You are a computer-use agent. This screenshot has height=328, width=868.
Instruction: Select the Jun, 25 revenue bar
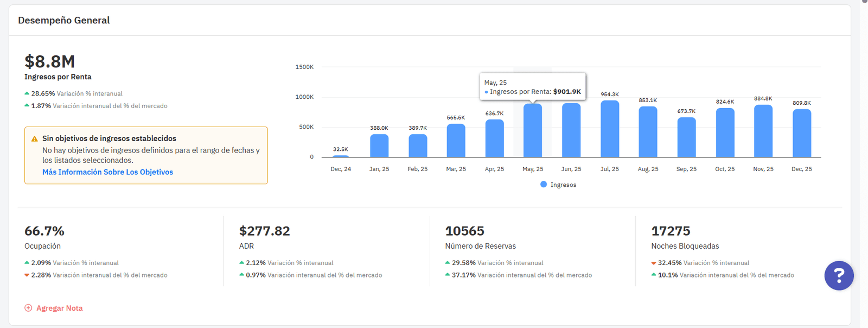[571, 130]
